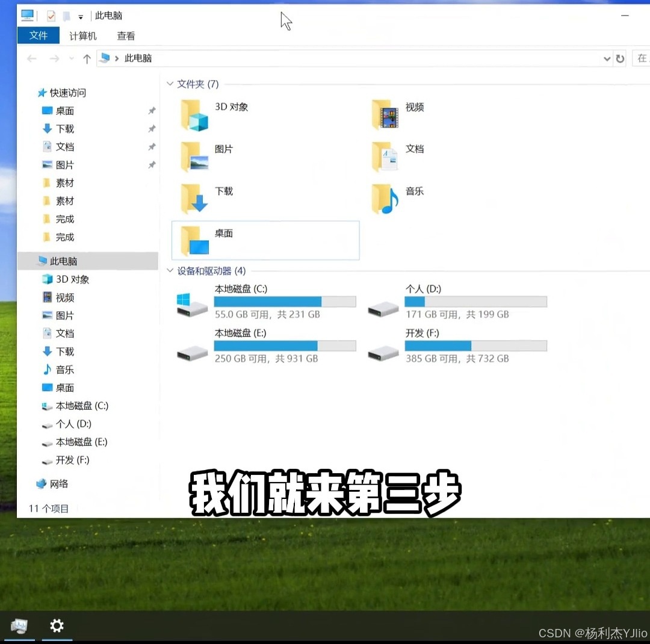This screenshot has height=644, width=650.
Task: Click 此电脑 breadcrumb in address bar
Action: [x=138, y=58]
